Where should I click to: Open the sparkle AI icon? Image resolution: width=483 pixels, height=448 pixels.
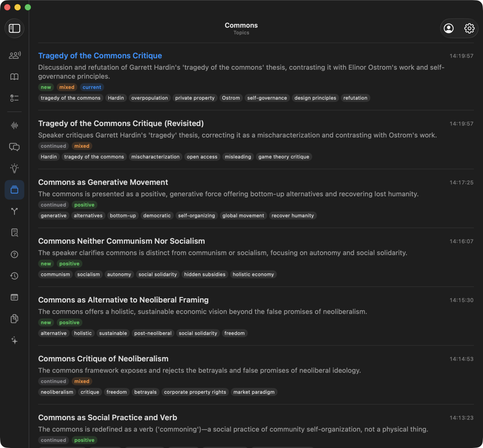[14, 340]
